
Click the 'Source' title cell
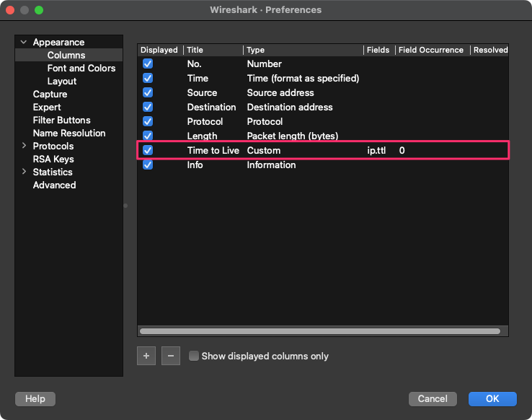(x=202, y=92)
